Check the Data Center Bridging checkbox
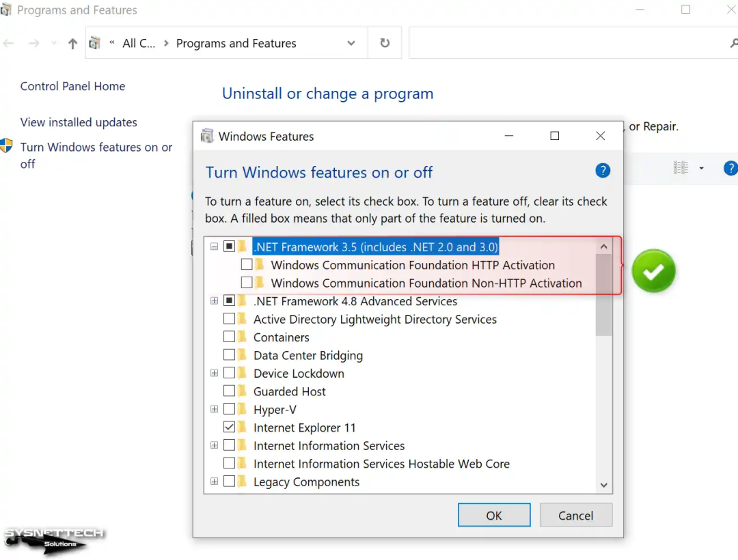The width and height of the screenshot is (738, 560). point(229,354)
